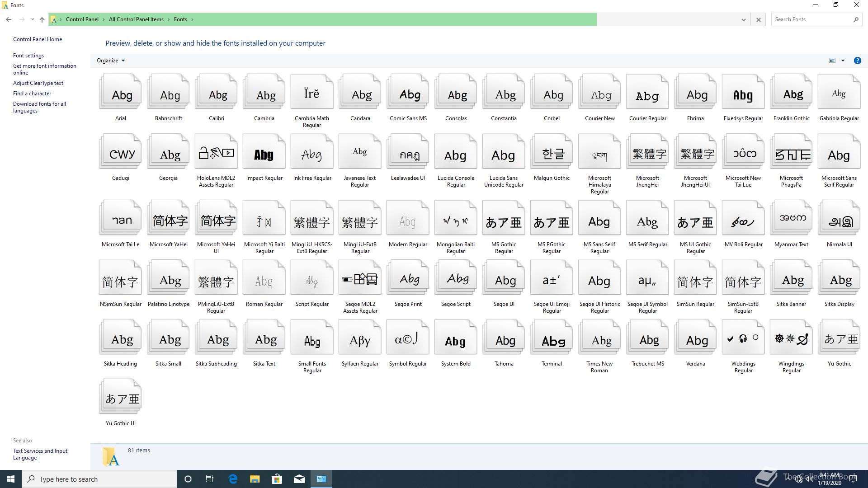This screenshot has width=868, height=488.
Task: Select the Malgun Gothic font icon
Action: (552, 152)
